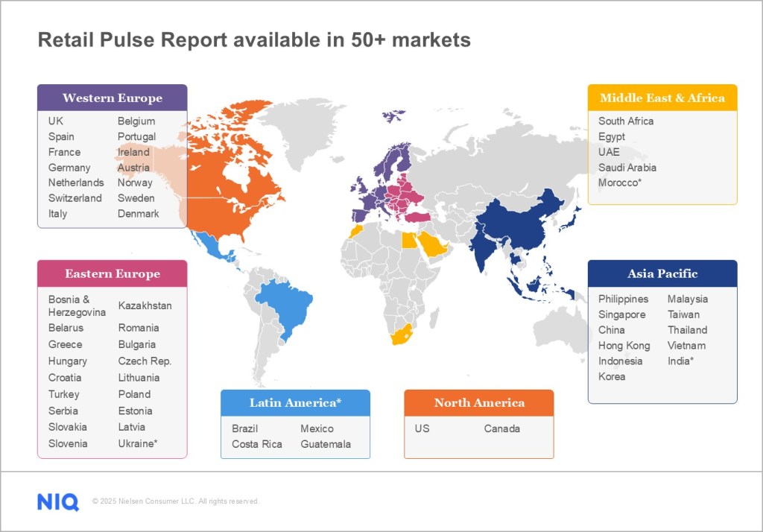Click Taiwan entry
The height and width of the screenshot is (532, 763).
(x=683, y=315)
